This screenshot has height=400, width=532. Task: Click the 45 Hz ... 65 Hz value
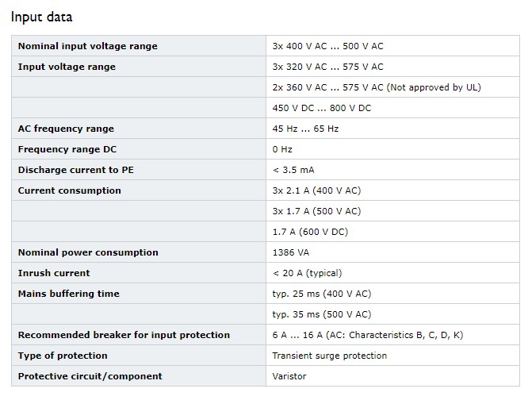coord(305,129)
